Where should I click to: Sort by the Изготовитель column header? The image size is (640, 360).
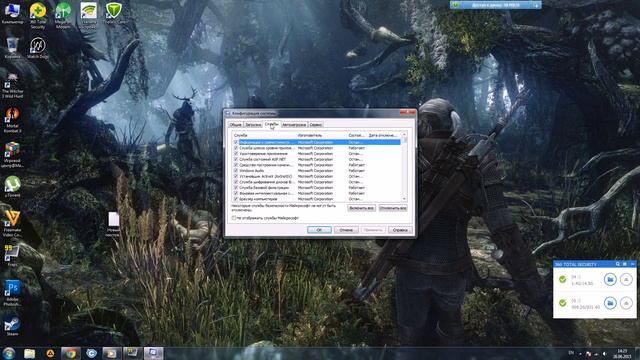coord(322,135)
